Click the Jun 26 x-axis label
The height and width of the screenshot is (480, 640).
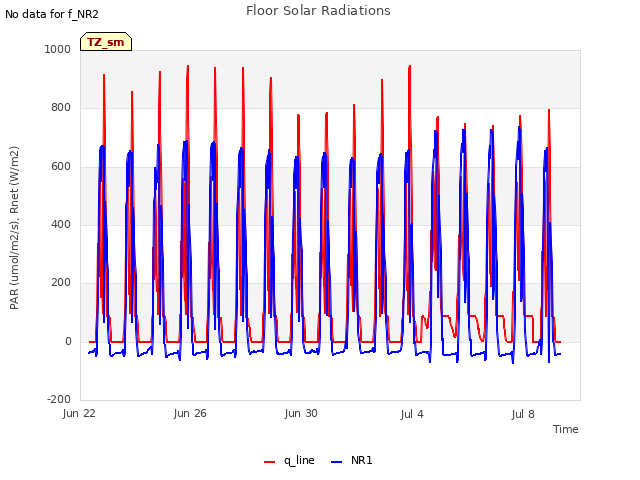(190, 414)
